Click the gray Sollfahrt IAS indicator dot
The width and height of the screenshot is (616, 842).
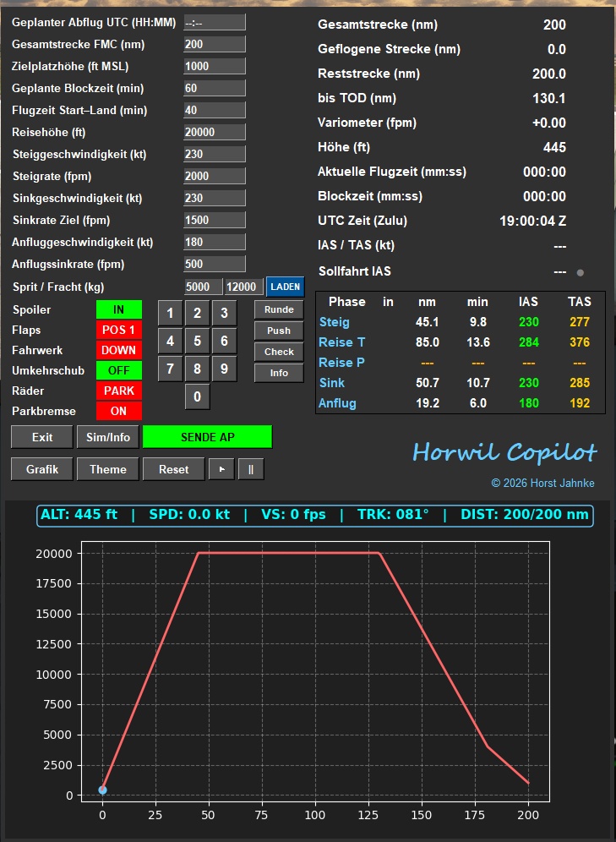pos(580,273)
